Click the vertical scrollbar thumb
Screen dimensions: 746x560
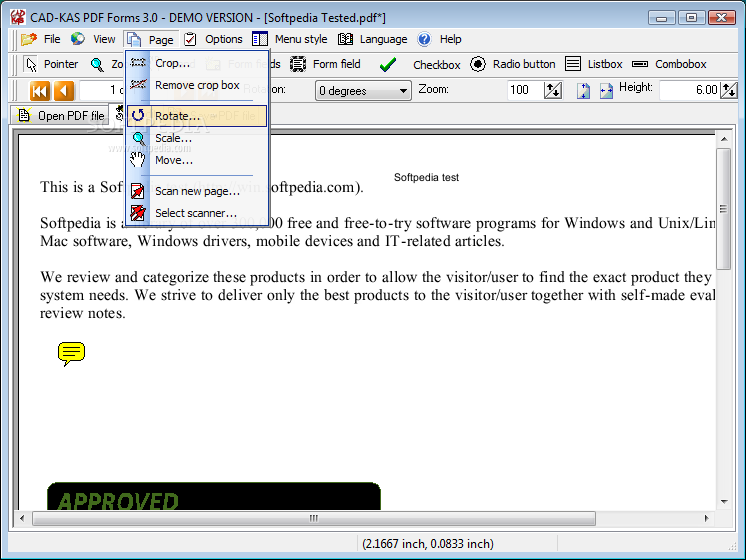(724, 209)
